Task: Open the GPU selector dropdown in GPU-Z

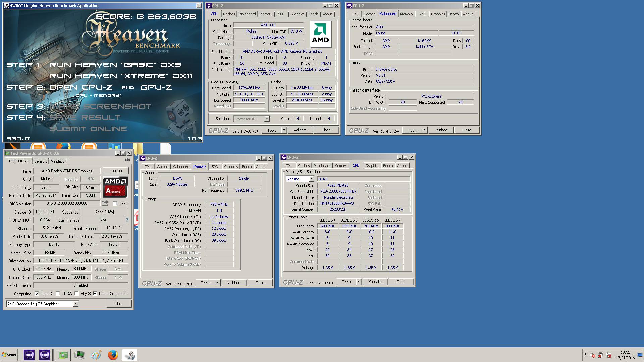Action: click(75, 304)
